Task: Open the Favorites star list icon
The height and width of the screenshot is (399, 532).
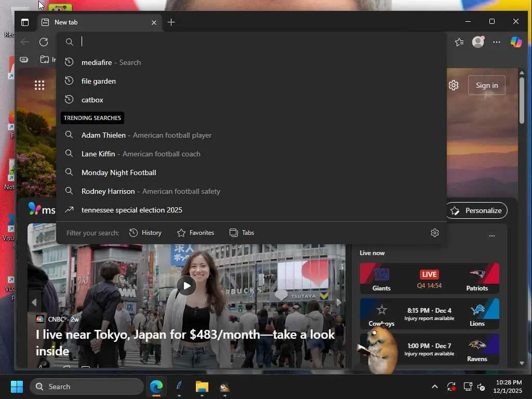Action: (x=459, y=42)
